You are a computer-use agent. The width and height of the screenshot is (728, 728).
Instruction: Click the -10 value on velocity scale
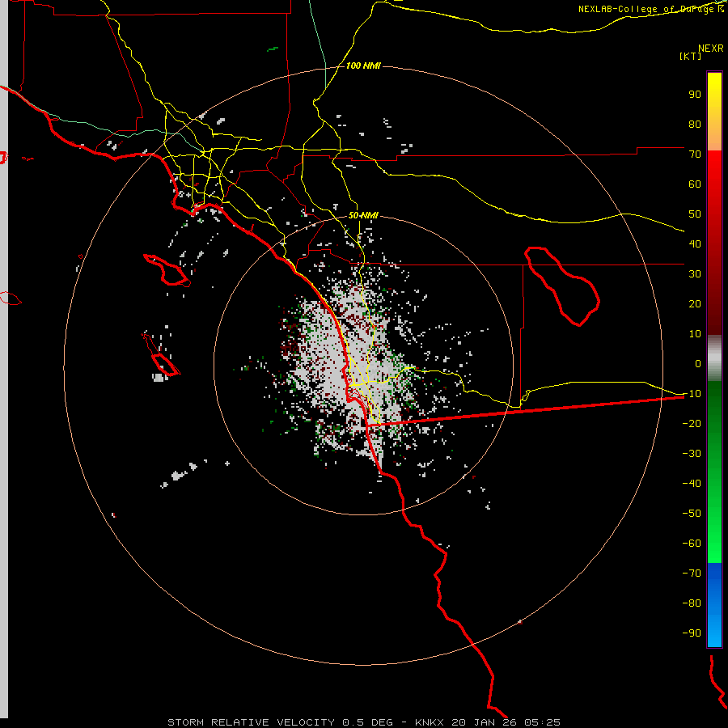tap(692, 394)
